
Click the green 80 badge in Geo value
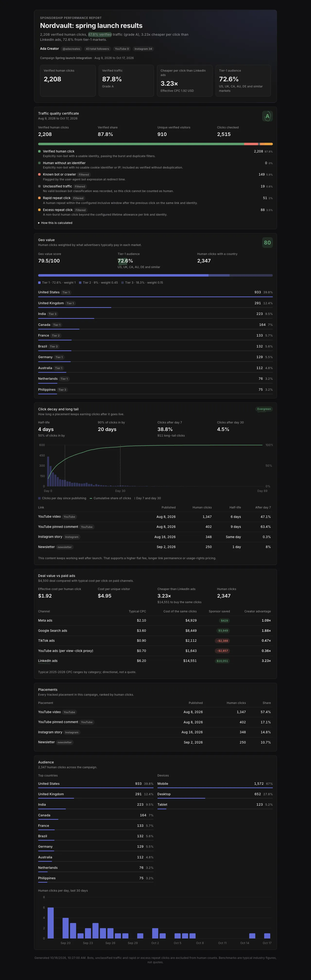[x=267, y=243]
